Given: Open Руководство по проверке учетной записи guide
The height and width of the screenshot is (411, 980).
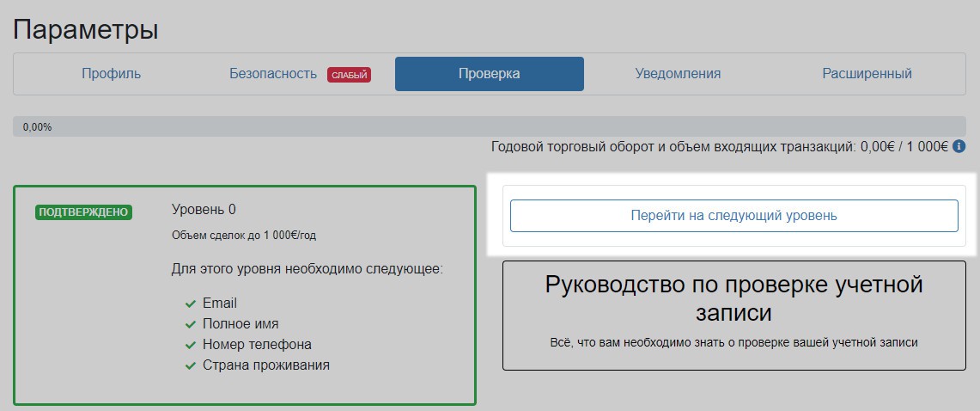Looking at the screenshot, I should [733, 316].
